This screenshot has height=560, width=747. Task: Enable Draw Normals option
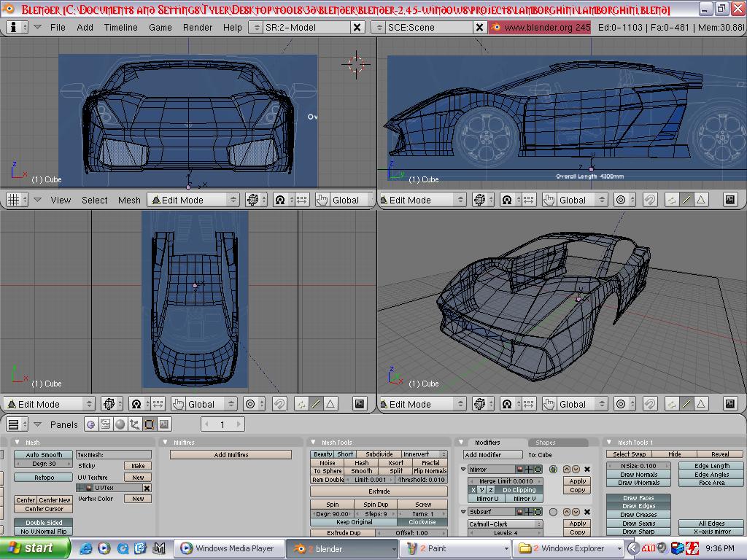click(x=638, y=474)
